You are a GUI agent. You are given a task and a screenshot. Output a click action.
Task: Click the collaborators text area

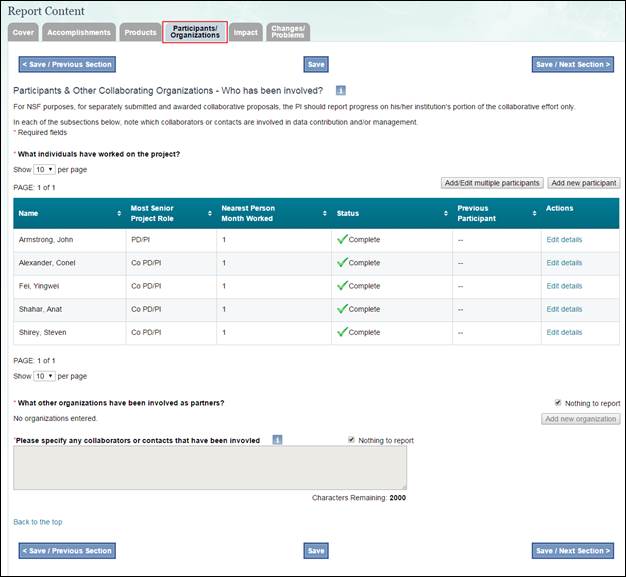(x=210, y=467)
